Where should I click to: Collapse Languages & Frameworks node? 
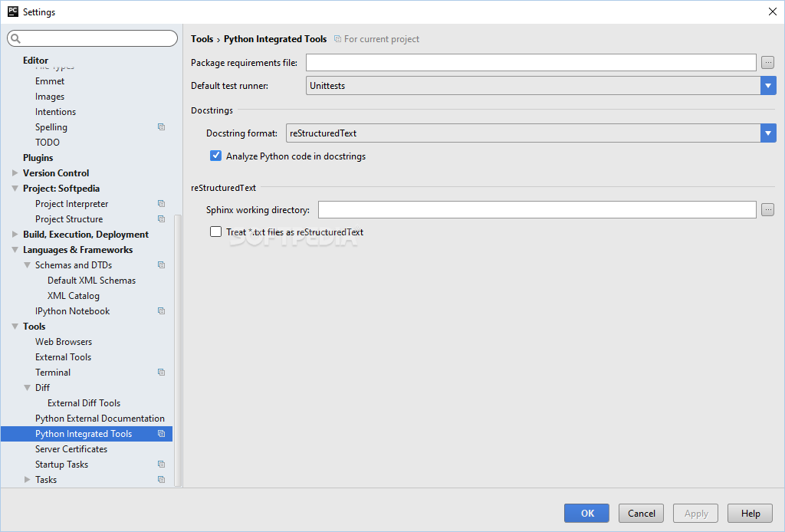tap(15, 250)
